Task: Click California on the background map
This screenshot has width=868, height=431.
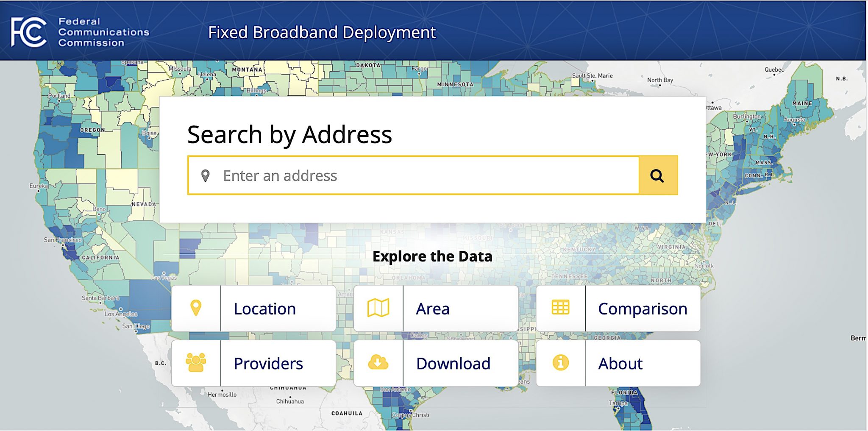Action: 100,258
